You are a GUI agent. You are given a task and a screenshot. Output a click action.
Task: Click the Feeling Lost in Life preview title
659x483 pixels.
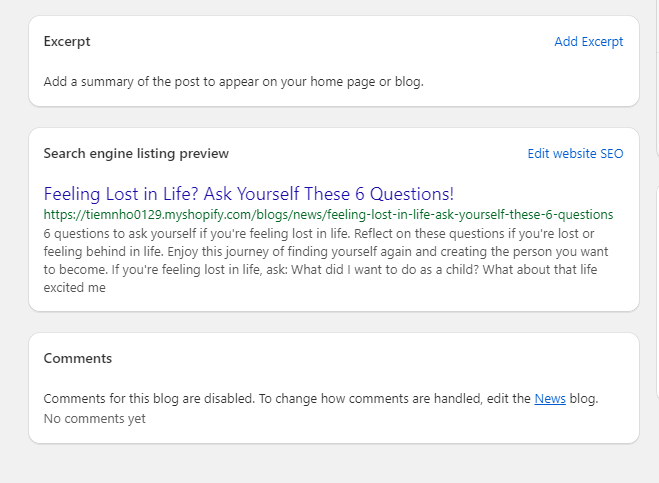click(248, 194)
